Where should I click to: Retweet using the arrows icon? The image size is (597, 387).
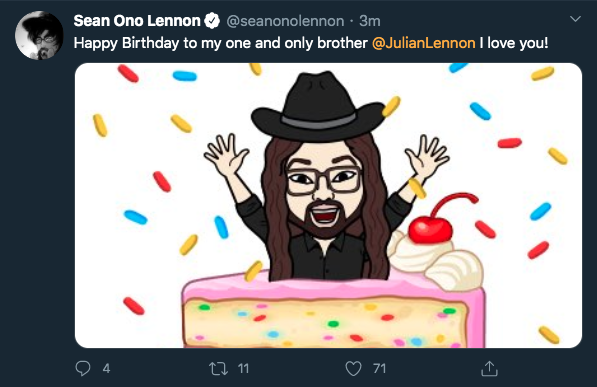[219, 369]
